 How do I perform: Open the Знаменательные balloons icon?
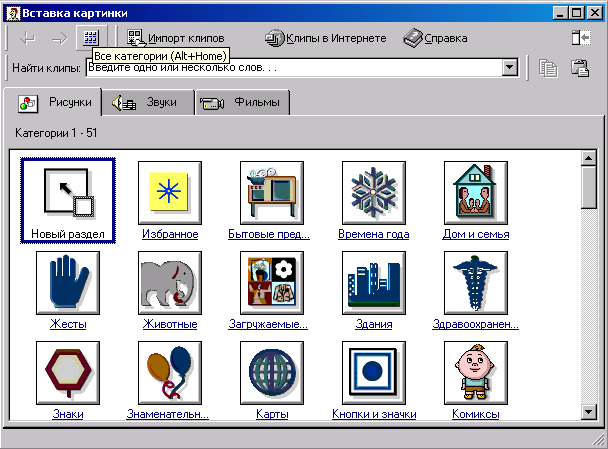pos(170,373)
